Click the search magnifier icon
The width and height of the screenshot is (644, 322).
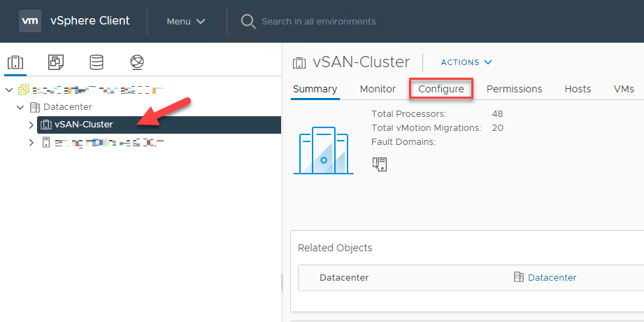coord(248,21)
